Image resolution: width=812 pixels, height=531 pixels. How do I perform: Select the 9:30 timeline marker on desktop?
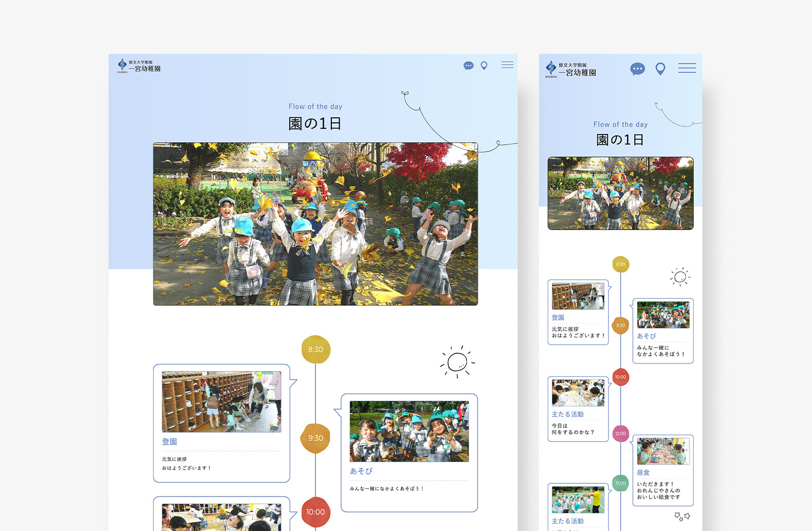tap(316, 438)
